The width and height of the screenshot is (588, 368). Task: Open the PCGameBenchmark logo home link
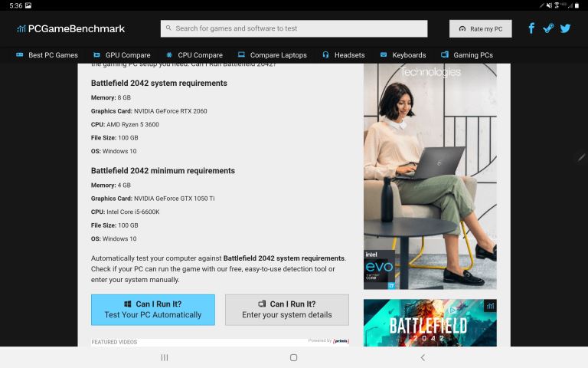71,28
